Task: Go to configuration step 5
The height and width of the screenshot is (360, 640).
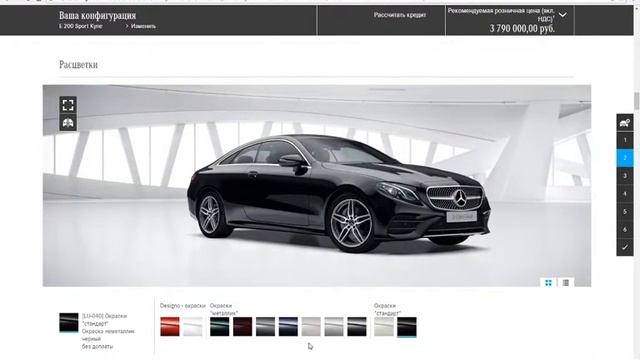Action: coord(624,212)
